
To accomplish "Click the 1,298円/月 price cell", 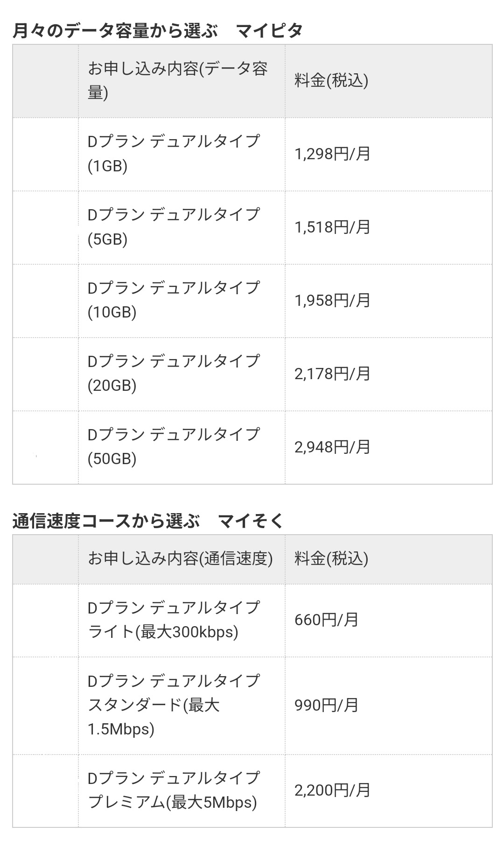I will 332,154.
